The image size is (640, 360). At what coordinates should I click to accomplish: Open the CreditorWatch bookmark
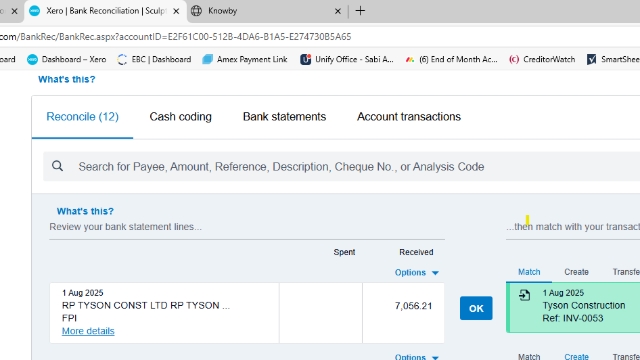[x=542, y=60]
